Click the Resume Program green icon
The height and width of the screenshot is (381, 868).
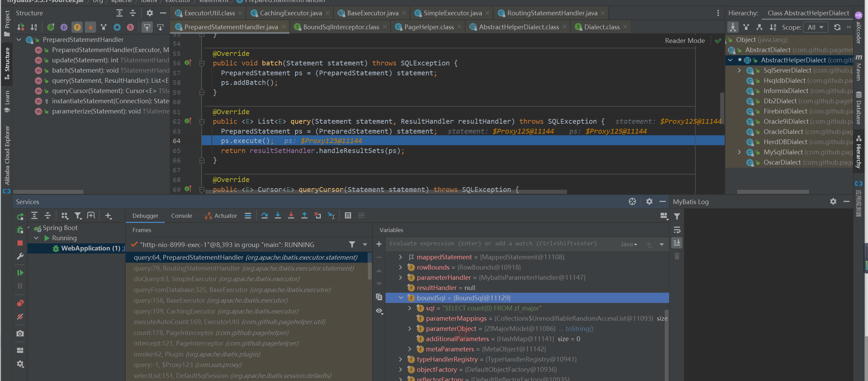coord(20,273)
